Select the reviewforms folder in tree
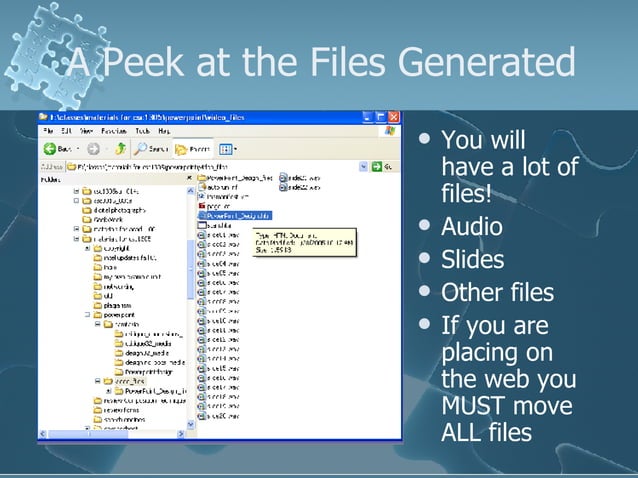Screen dimensions: 638x478 coord(116,410)
